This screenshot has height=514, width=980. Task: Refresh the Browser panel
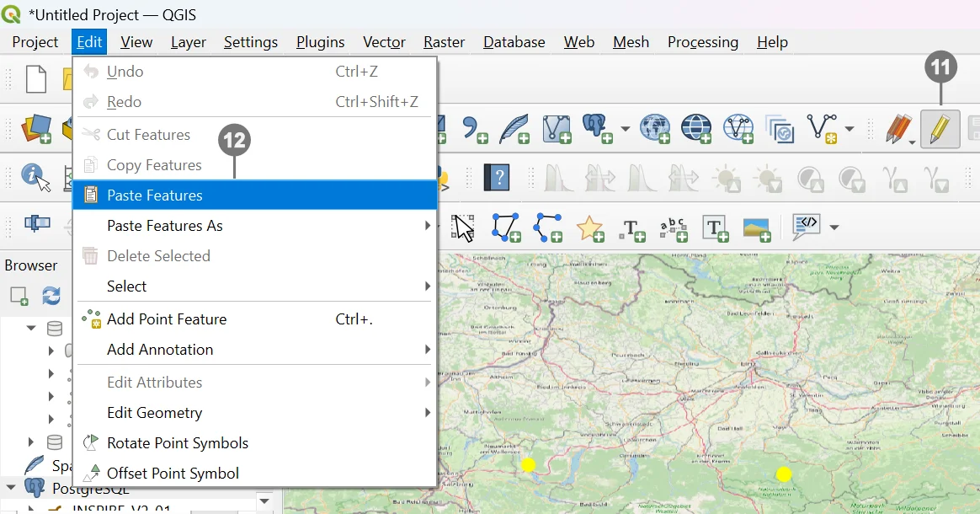click(x=51, y=296)
